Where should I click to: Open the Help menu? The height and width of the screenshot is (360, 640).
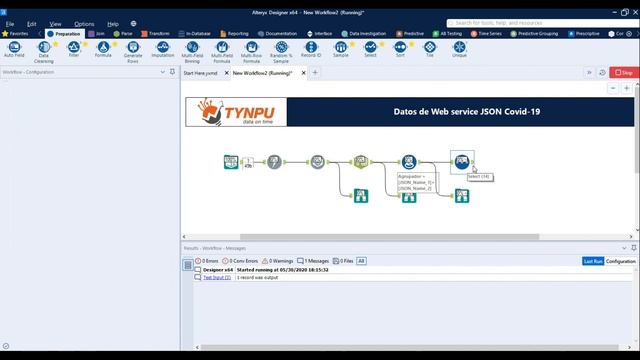pyautogui.click(x=113, y=24)
